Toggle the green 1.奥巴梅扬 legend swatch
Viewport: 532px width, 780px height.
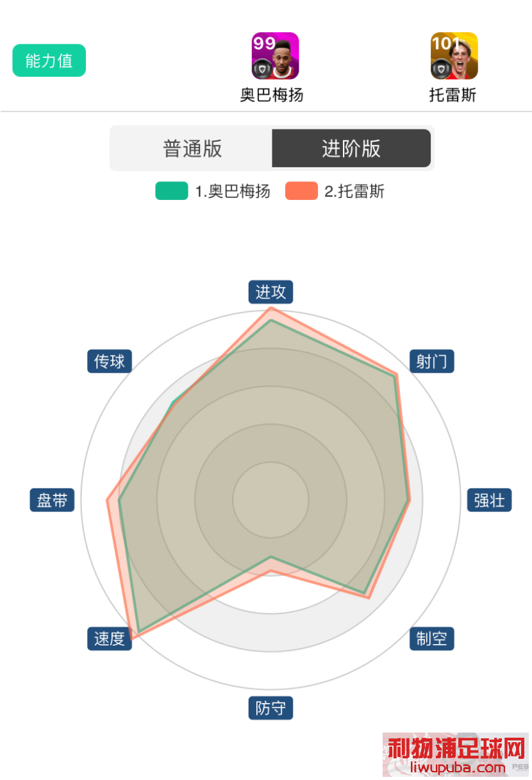pyautogui.click(x=172, y=191)
